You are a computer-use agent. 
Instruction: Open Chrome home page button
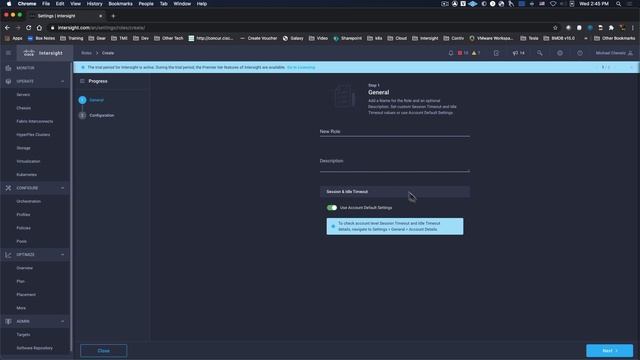[x=39, y=28]
